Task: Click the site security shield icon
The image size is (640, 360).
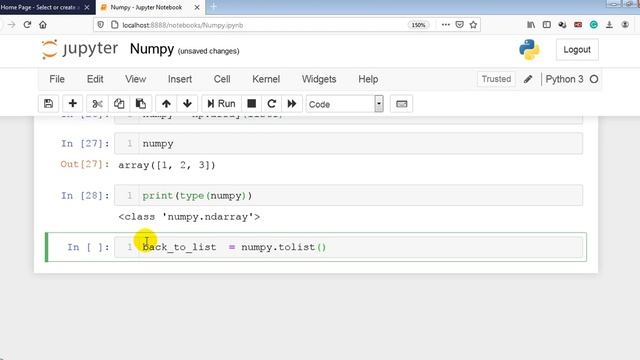Action: [101, 24]
